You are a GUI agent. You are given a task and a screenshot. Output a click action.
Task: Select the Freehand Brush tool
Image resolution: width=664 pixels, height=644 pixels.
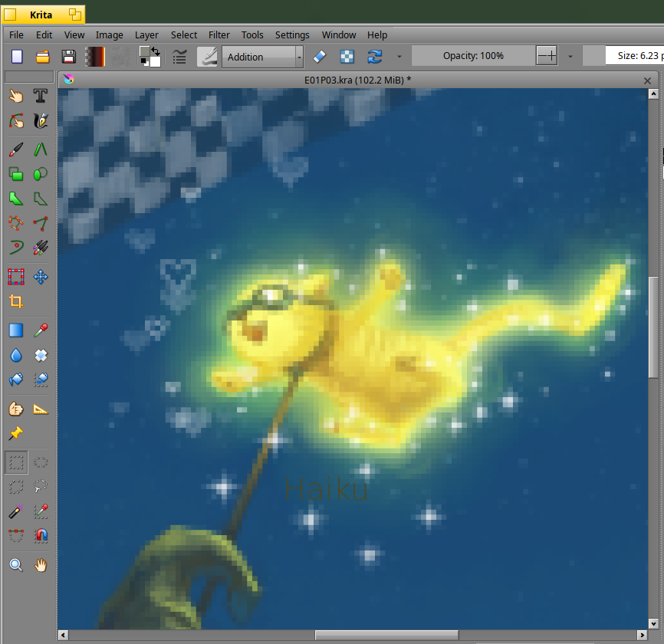(16, 149)
